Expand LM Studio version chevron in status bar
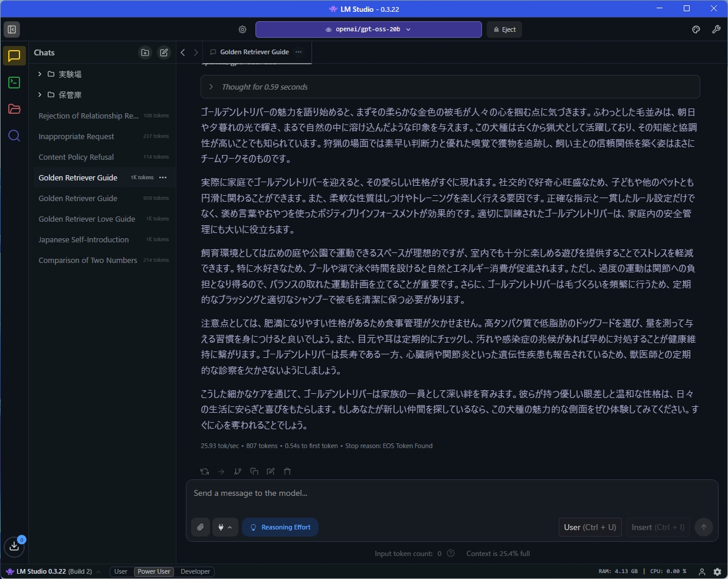The height and width of the screenshot is (579, 728). (x=99, y=572)
